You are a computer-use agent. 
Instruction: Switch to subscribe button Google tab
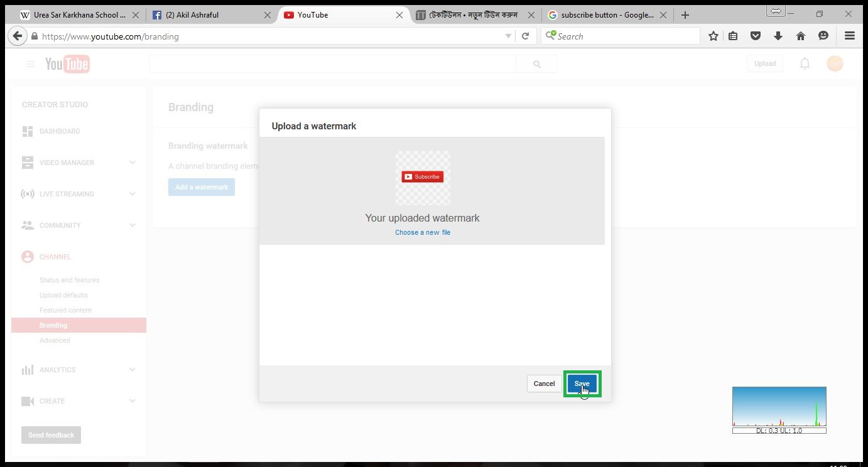point(606,15)
